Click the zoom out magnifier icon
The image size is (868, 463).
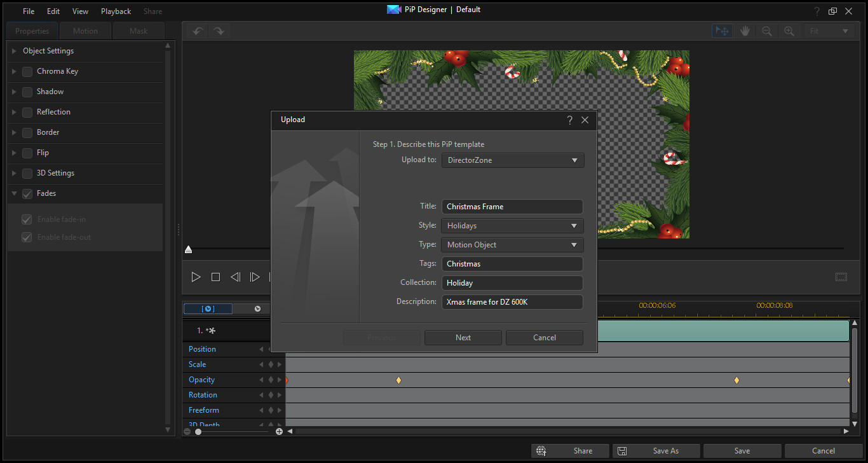coord(767,31)
